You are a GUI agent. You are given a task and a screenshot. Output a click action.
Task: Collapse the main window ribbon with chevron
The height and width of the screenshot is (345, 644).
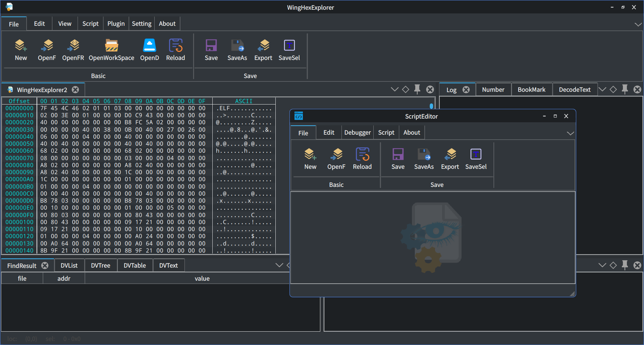tap(638, 24)
